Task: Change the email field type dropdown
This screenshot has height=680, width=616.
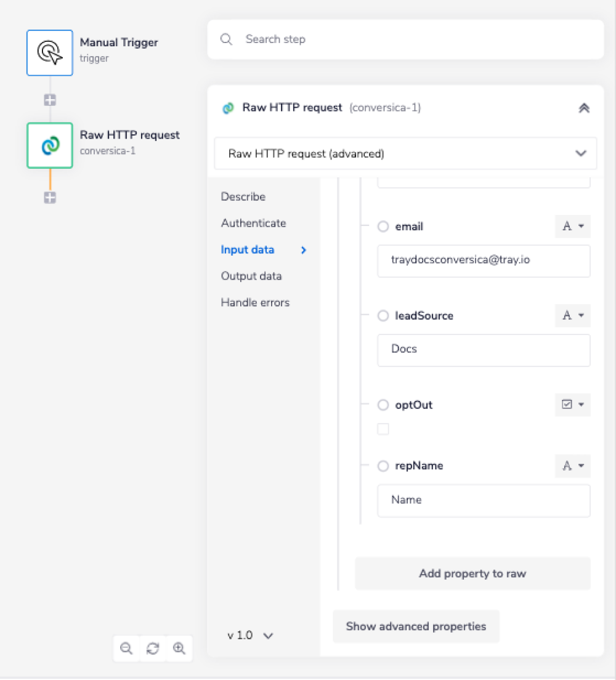Action: pyautogui.click(x=572, y=227)
